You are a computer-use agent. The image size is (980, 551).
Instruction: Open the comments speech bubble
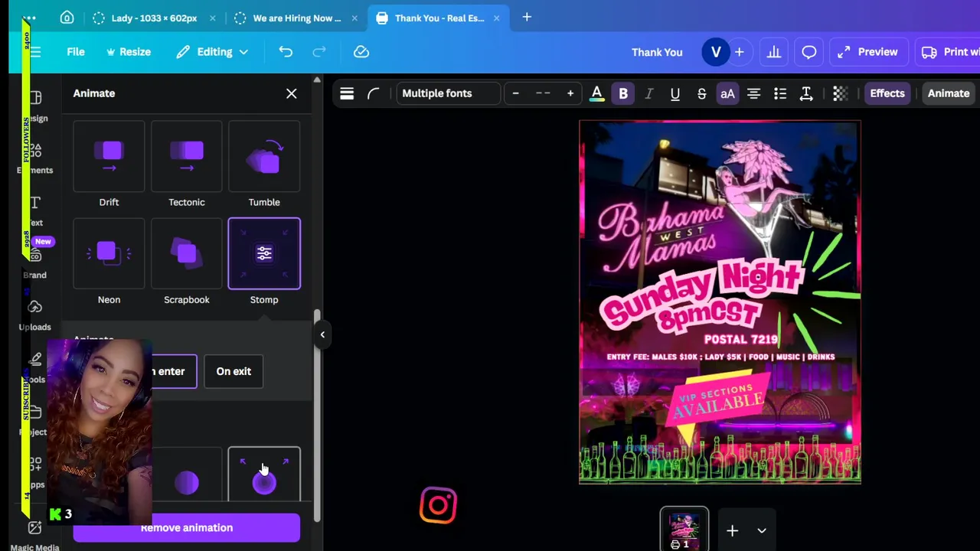(809, 52)
